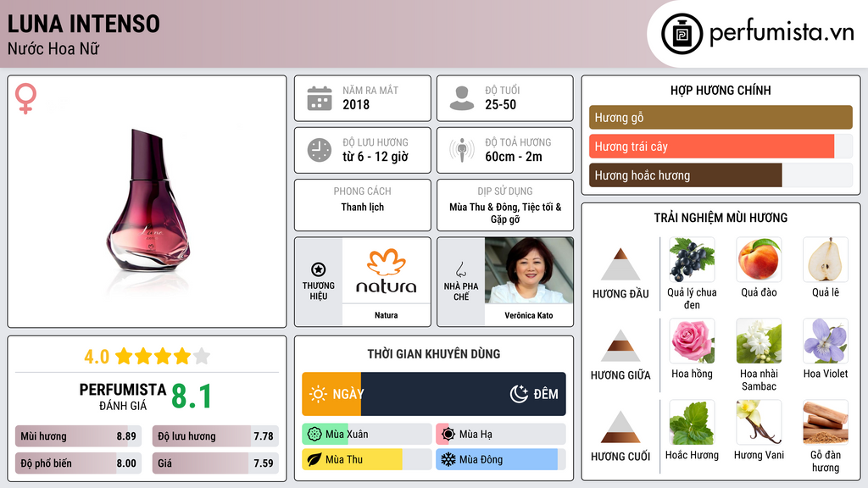Click the calendar icon beside Năm ra mắt
Screen dimensions: 868x488
[320, 98]
